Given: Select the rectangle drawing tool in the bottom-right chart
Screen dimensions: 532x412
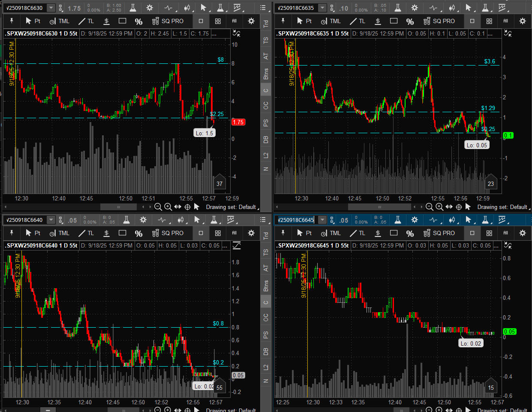Looking at the screenshot, I should point(394,233).
